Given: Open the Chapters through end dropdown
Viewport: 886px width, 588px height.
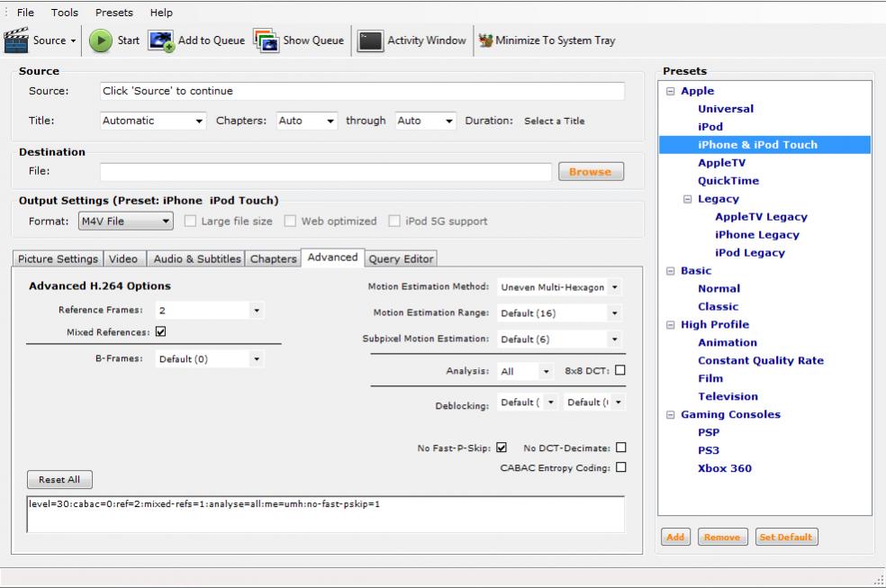Looking at the screenshot, I should [426, 121].
